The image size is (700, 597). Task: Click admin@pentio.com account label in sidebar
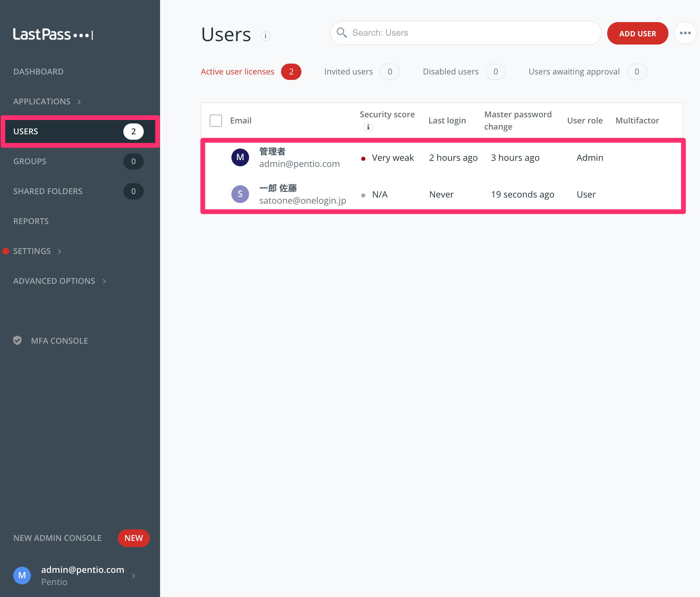click(83, 569)
